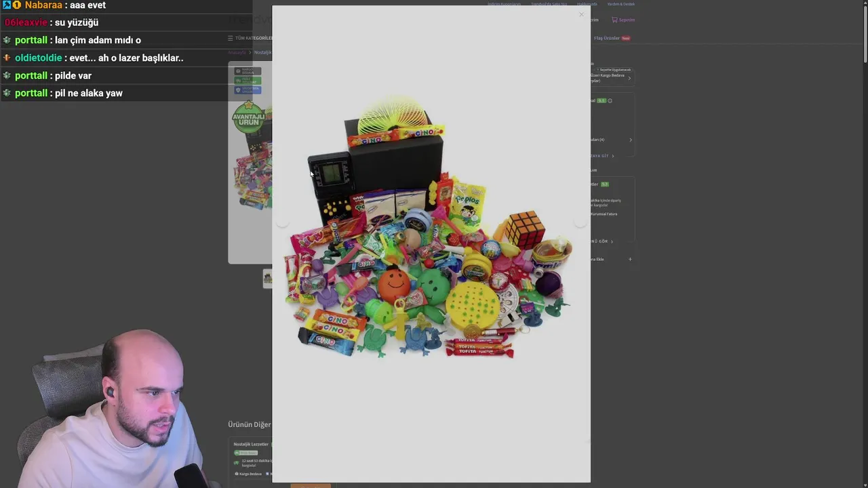Open the Sepetim shopping cart icon
Viewport: 868px width, 488px height.
pos(614,20)
